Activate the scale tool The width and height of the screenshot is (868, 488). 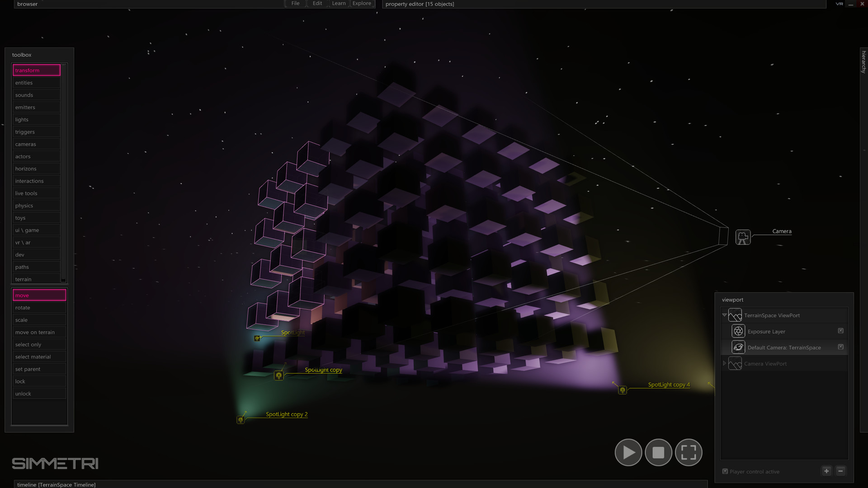[x=39, y=320]
